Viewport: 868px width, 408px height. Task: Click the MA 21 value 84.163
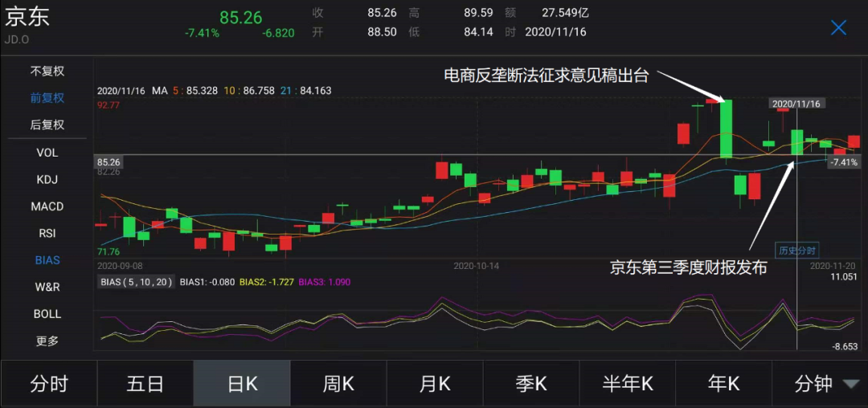315,91
